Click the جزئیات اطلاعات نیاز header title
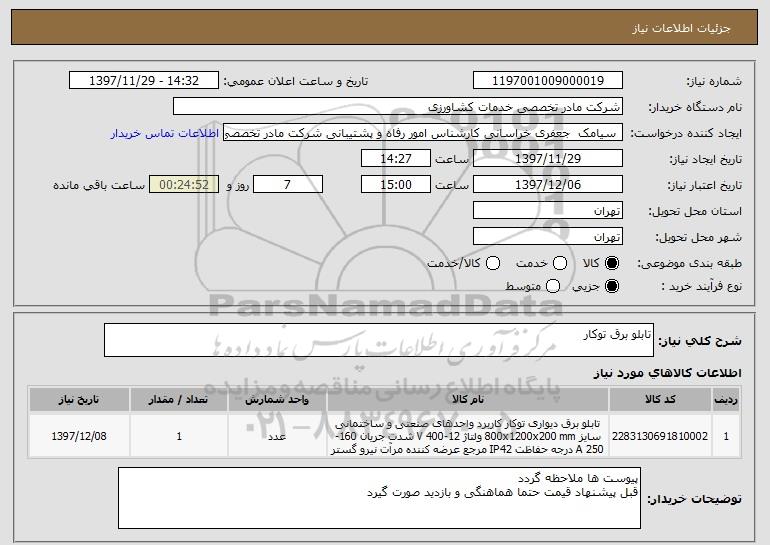This screenshot has height=545, width=770. [x=681, y=28]
